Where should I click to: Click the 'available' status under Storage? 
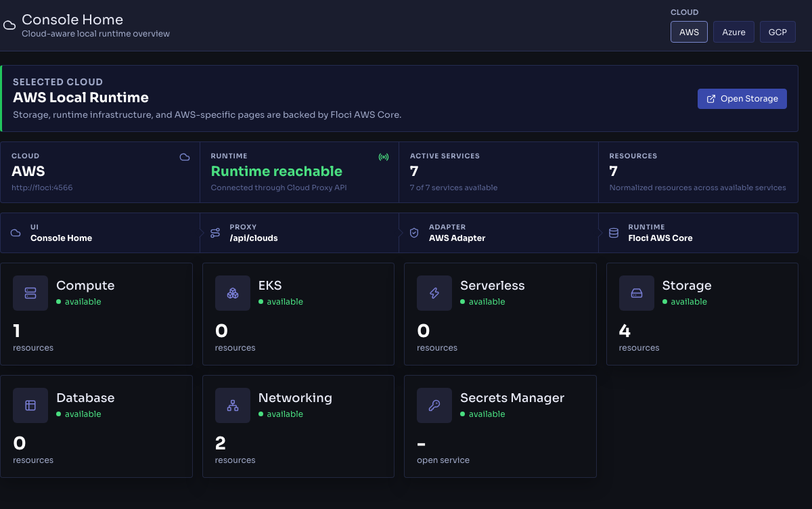pyautogui.click(x=689, y=302)
